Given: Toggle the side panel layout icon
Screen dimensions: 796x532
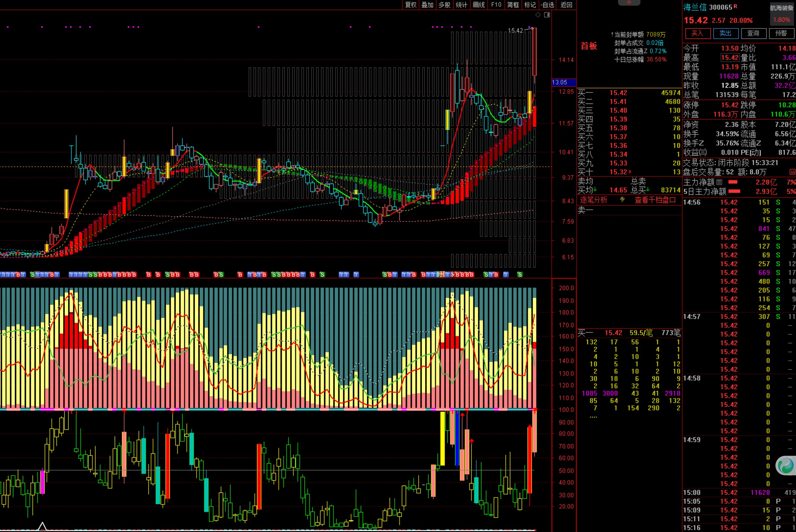Looking at the screenshot, I should pyautogui.click(x=547, y=15).
